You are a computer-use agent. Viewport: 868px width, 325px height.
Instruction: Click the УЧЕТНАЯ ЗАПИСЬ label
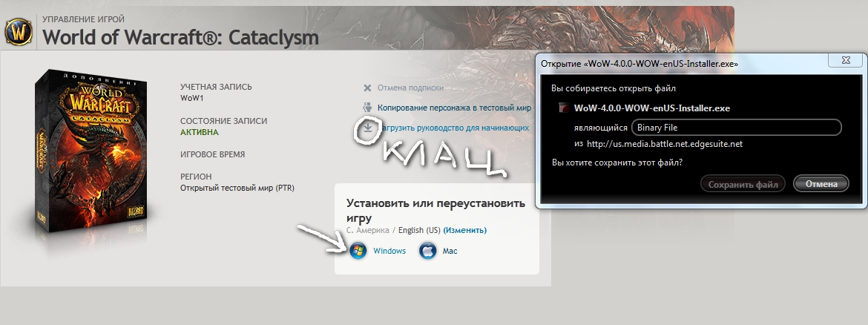[x=216, y=87]
